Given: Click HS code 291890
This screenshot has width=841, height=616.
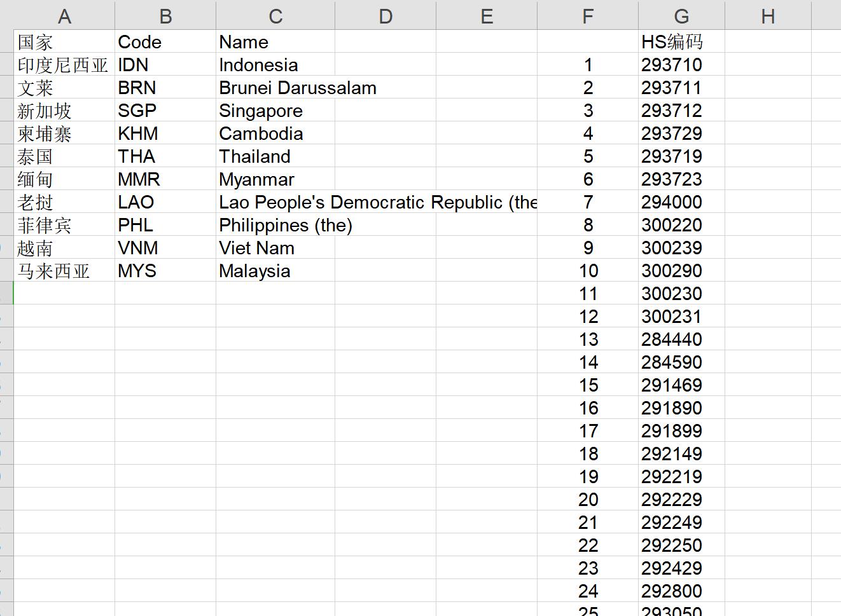Looking at the screenshot, I should (x=681, y=407).
